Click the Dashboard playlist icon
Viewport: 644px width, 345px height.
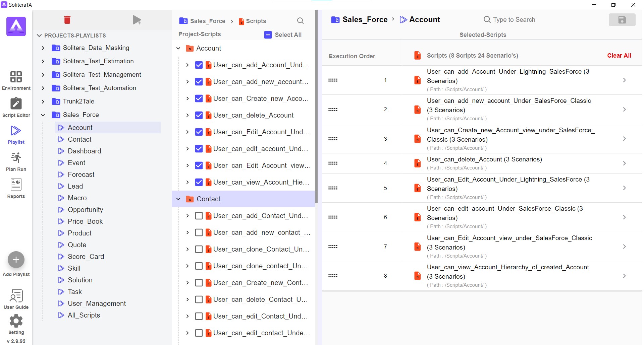pyautogui.click(x=61, y=151)
